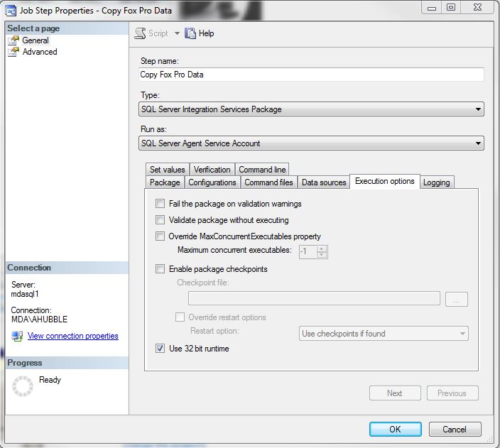Click the Job Step Properties title icon
The image size is (500, 448).
pos(11,11)
